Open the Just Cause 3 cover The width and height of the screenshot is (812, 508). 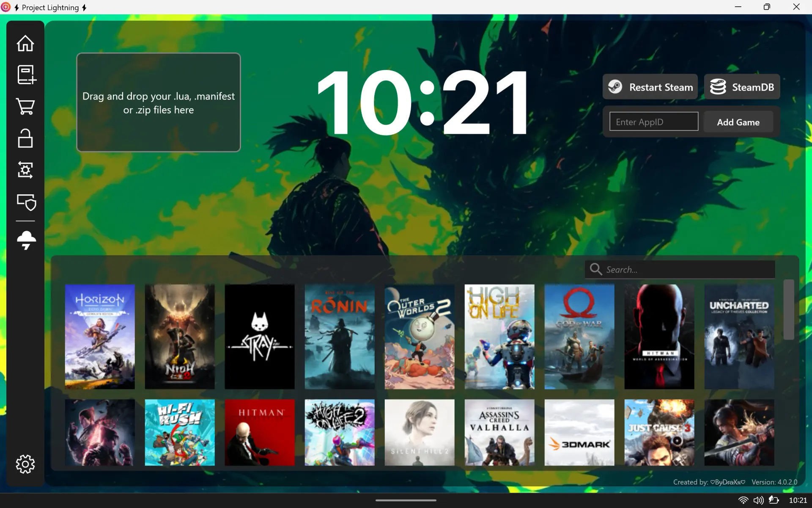coord(659,432)
